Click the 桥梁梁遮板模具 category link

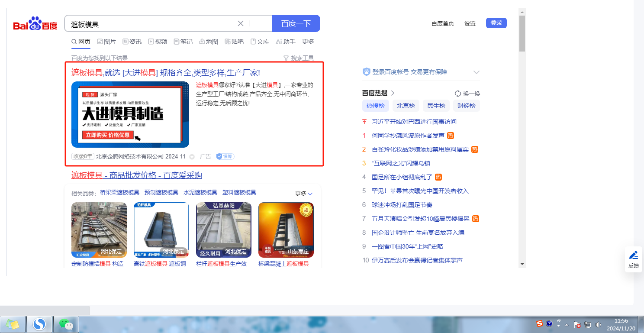(119, 192)
